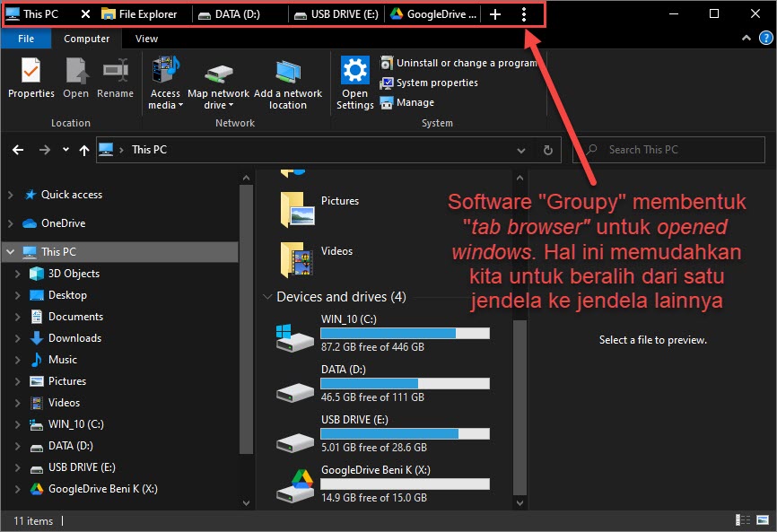Select Videos in navigation tree

coord(64,403)
